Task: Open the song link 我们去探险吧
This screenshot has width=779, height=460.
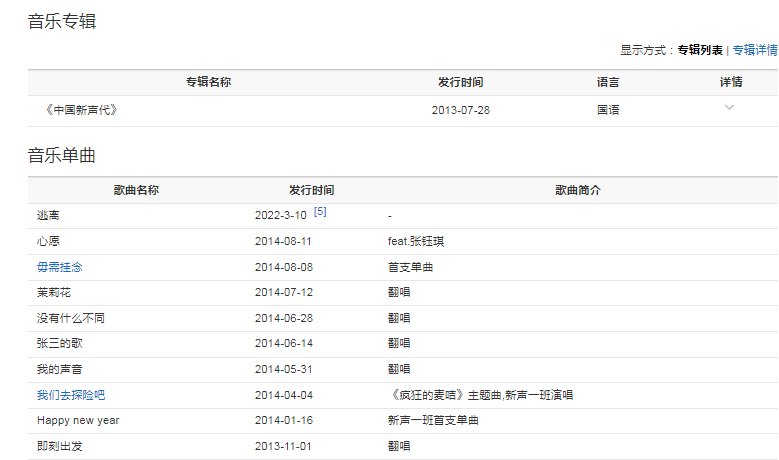Action: pos(71,395)
